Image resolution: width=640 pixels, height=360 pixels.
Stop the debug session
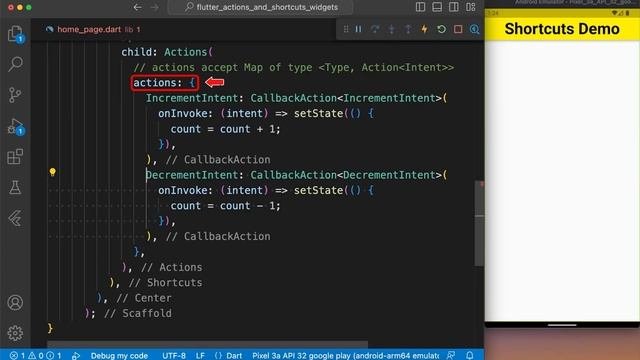(x=458, y=29)
